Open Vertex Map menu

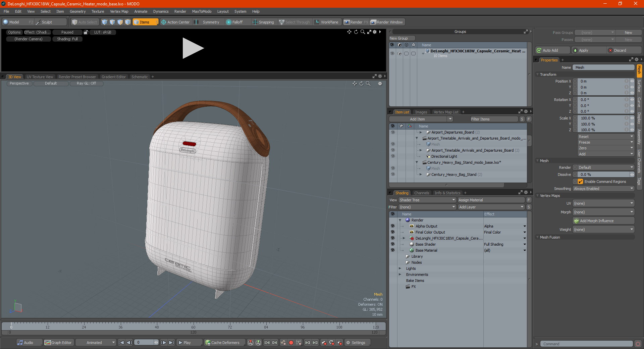click(119, 11)
